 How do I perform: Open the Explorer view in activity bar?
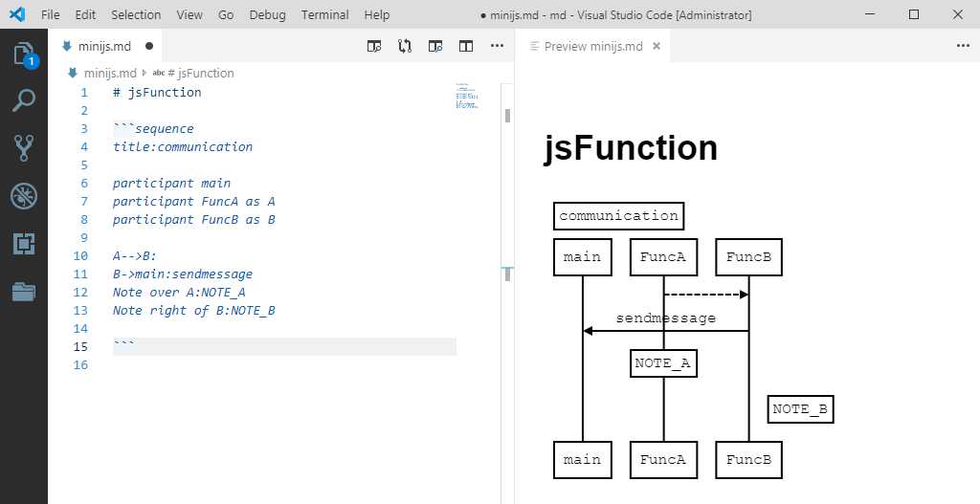point(24,55)
